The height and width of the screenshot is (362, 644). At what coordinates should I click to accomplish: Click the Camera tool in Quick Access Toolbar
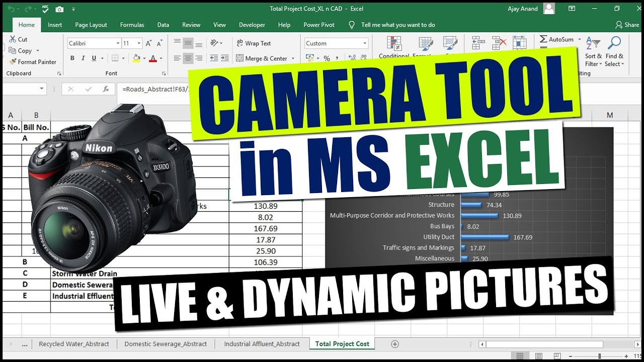click(x=59, y=9)
